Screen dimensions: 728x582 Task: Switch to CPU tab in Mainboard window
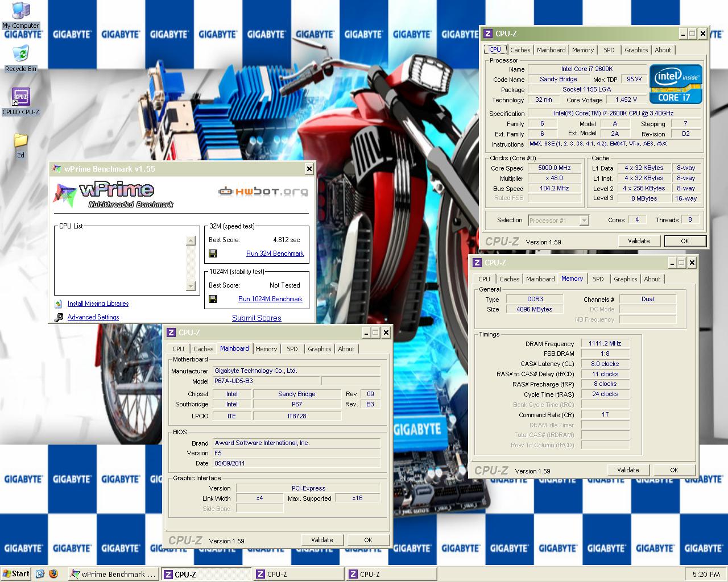(x=178, y=349)
